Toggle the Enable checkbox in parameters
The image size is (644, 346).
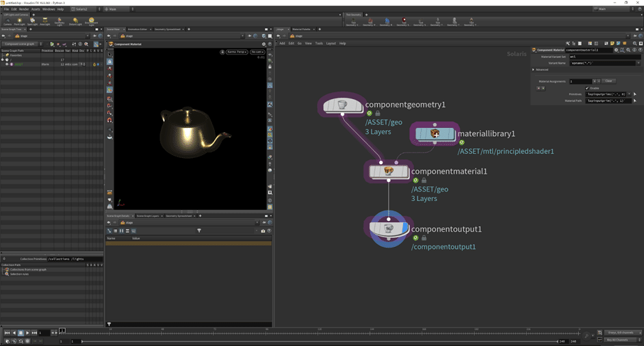click(x=587, y=88)
